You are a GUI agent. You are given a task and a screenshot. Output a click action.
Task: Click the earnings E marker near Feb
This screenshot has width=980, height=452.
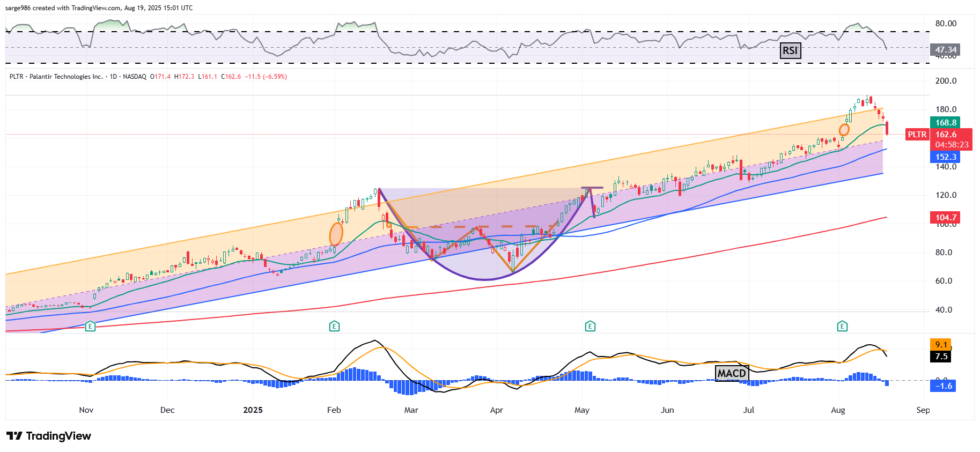(x=334, y=326)
